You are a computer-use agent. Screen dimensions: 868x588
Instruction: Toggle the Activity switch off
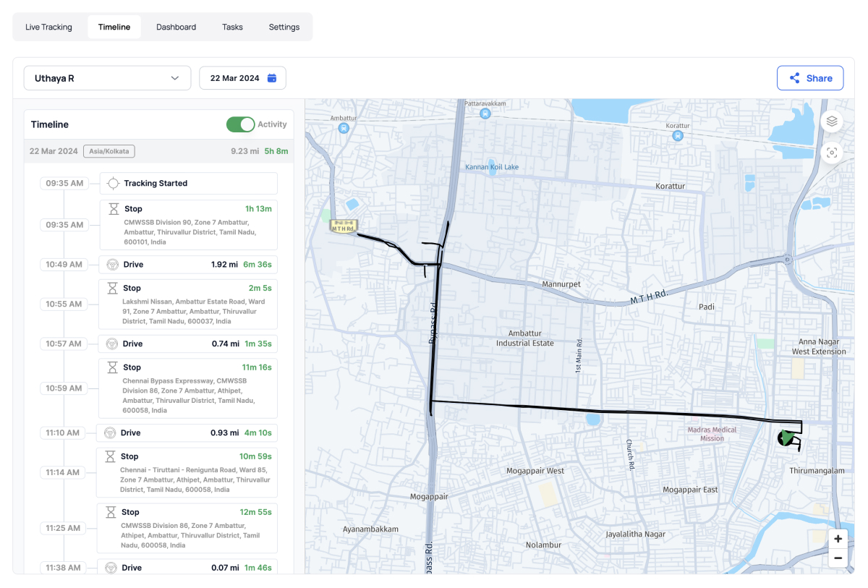pos(241,124)
